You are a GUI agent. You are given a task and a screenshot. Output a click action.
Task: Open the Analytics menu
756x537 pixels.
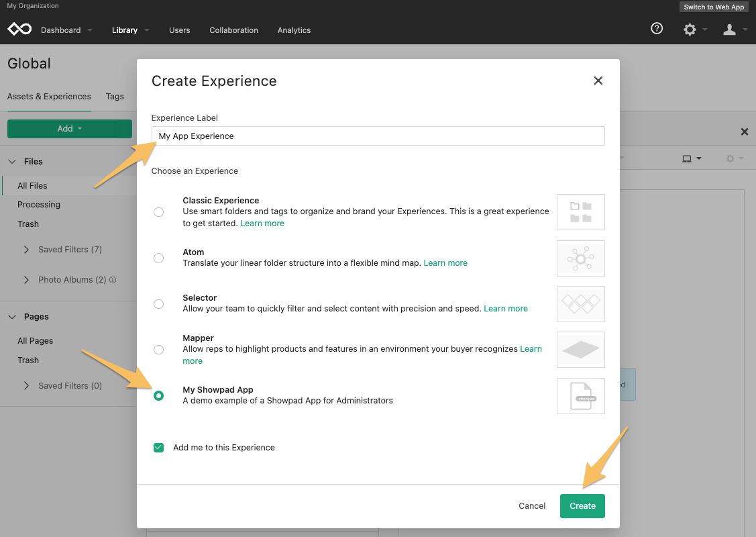pyautogui.click(x=294, y=30)
